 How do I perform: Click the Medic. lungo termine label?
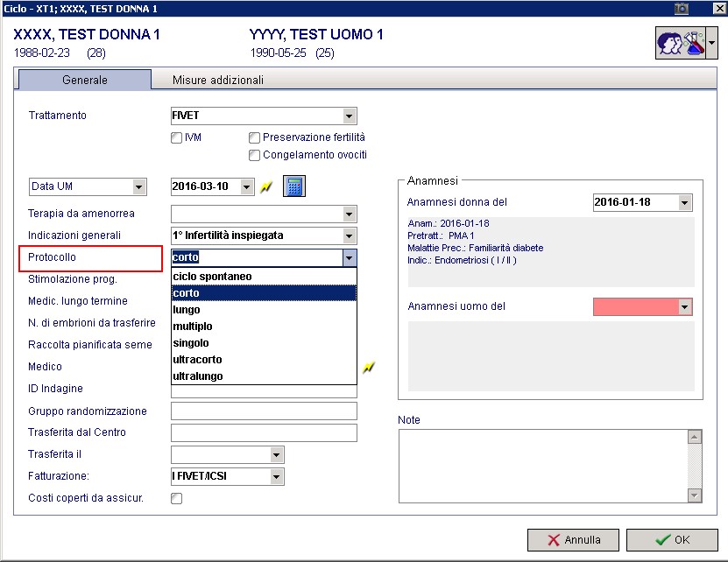(x=78, y=301)
